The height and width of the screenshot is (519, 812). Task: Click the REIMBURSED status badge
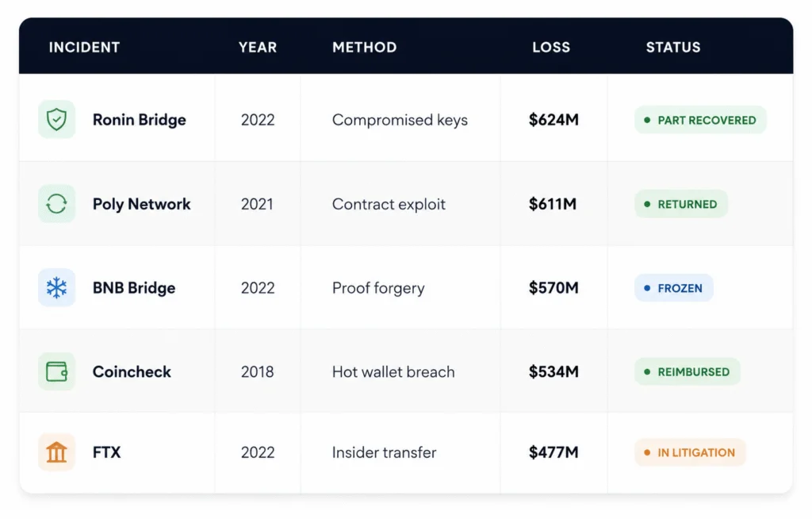point(688,371)
